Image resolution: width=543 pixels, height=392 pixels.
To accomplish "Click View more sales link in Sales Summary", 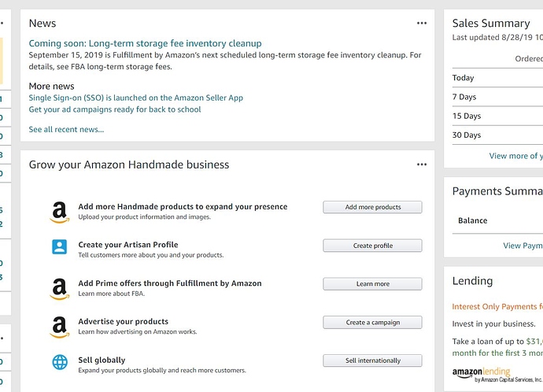I will [x=515, y=156].
